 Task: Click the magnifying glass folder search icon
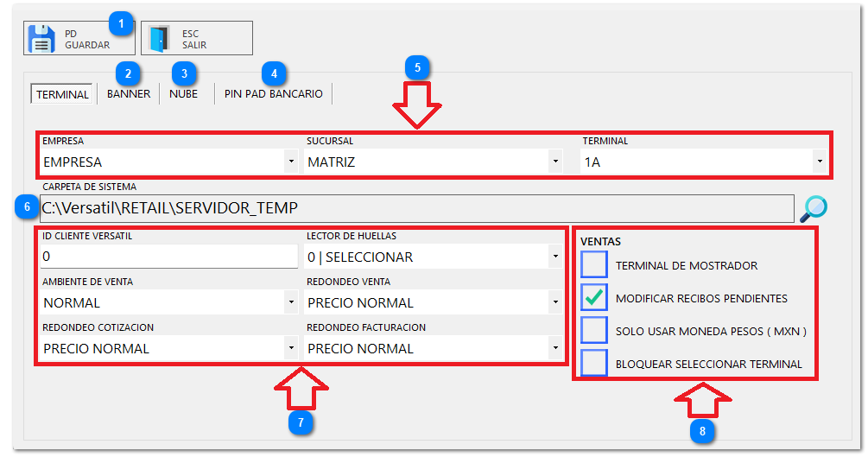click(813, 207)
